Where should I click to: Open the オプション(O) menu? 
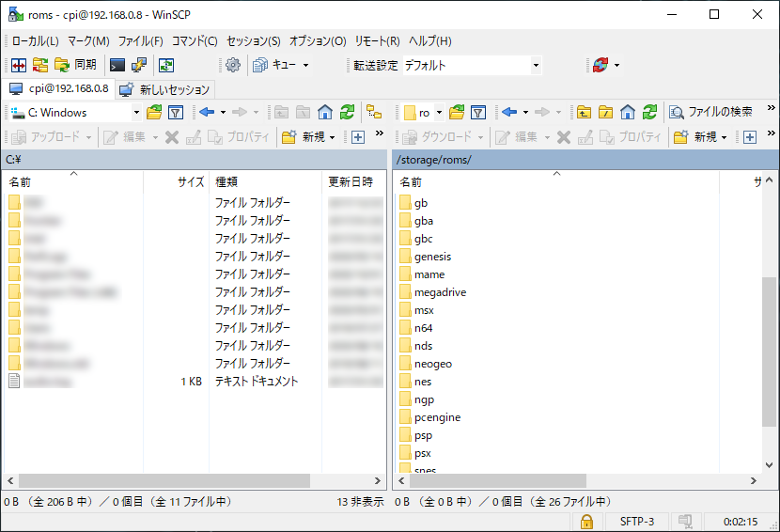(x=318, y=41)
